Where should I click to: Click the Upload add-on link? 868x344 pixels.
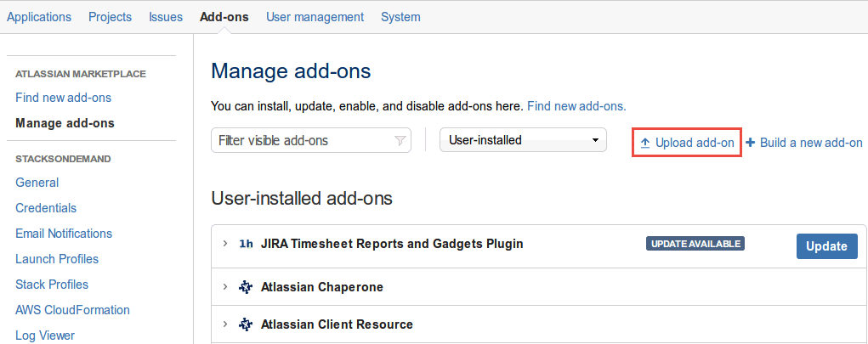click(695, 143)
